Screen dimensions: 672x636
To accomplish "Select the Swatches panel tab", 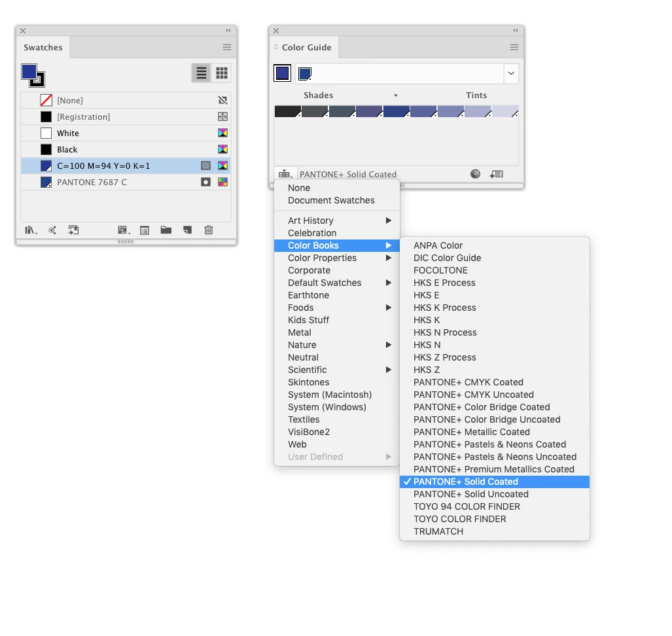I will tap(43, 47).
